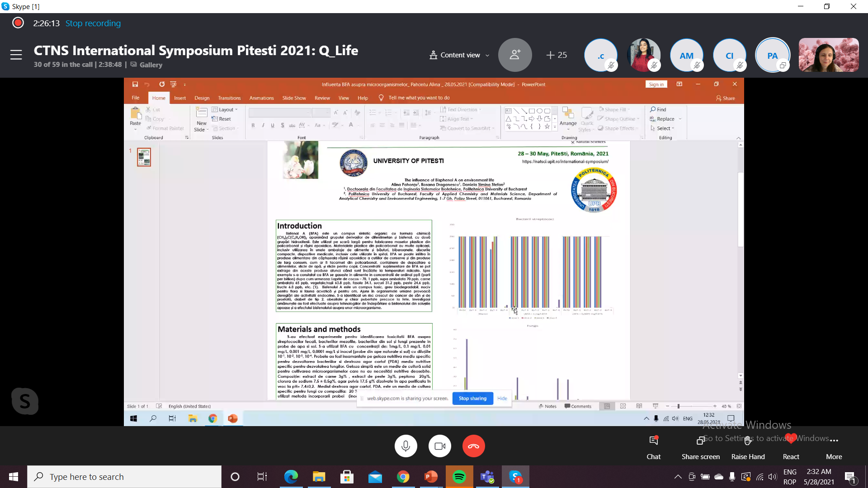The height and width of the screenshot is (488, 868).
Task: Open Transitions tab in PowerPoint
Action: pos(229,98)
